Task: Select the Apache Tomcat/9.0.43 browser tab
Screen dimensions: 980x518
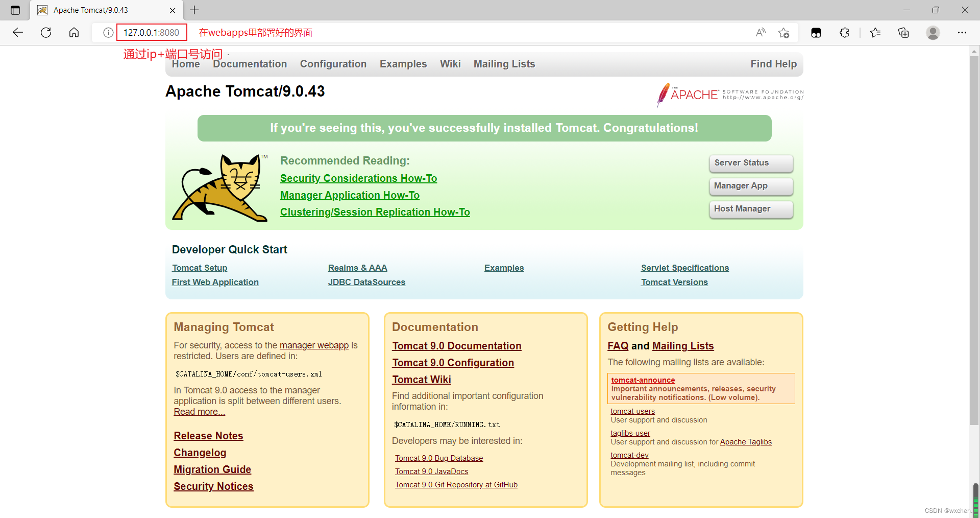Action: point(106,10)
